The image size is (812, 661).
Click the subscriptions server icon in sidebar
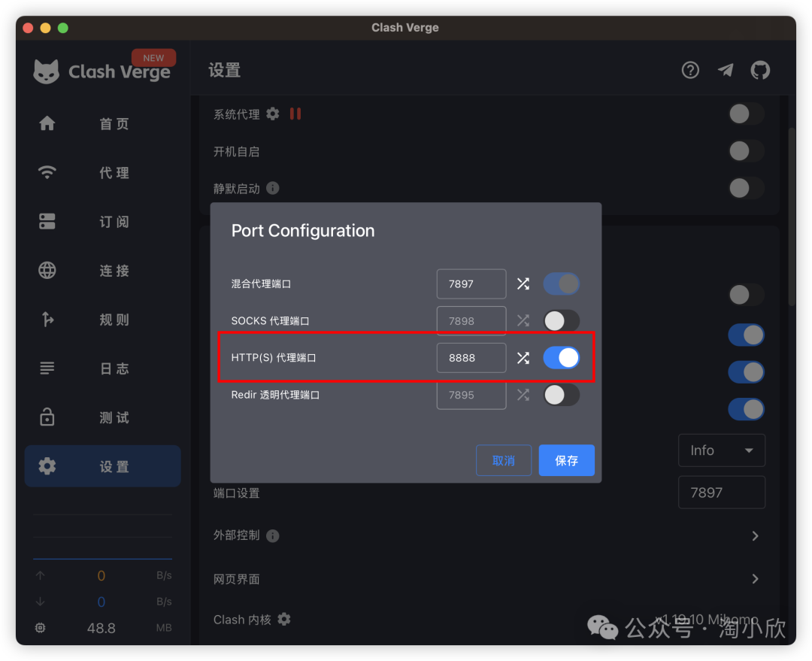pos(47,221)
